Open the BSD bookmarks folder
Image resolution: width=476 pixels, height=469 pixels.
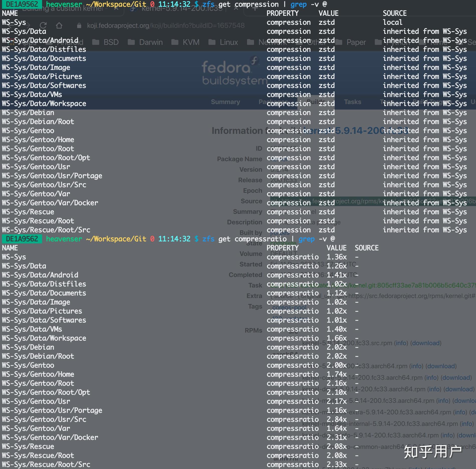[105, 42]
